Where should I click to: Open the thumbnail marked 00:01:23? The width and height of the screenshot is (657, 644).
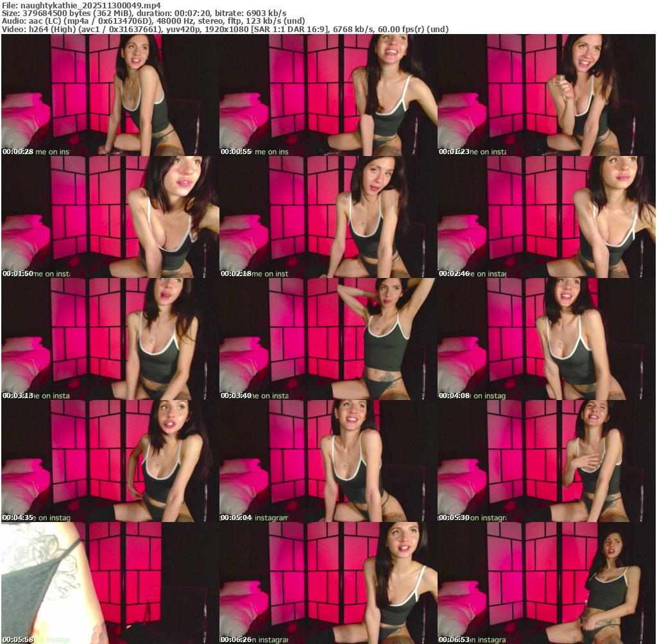546,95
